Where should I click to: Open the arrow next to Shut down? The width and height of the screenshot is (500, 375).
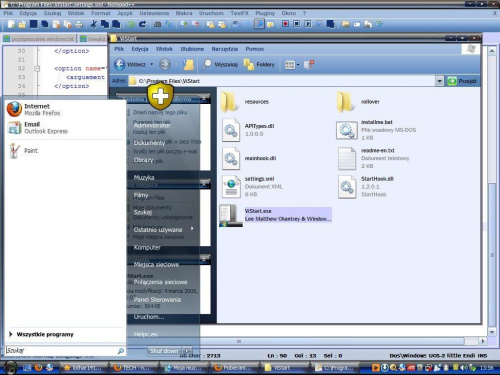point(187,351)
